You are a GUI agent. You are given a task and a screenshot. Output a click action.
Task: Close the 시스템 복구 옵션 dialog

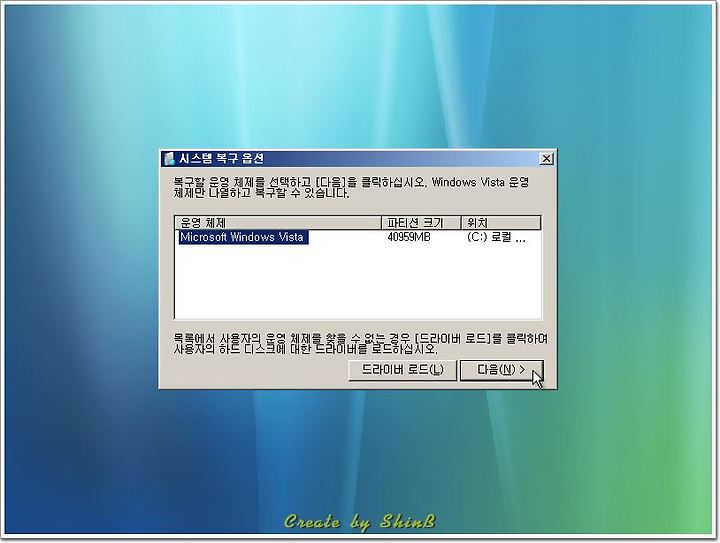pyautogui.click(x=546, y=159)
